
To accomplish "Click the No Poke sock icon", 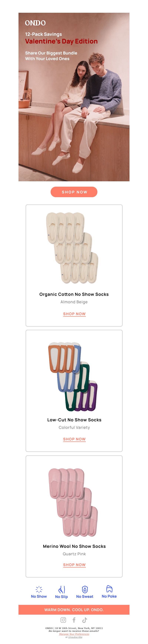I will coord(109,589).
